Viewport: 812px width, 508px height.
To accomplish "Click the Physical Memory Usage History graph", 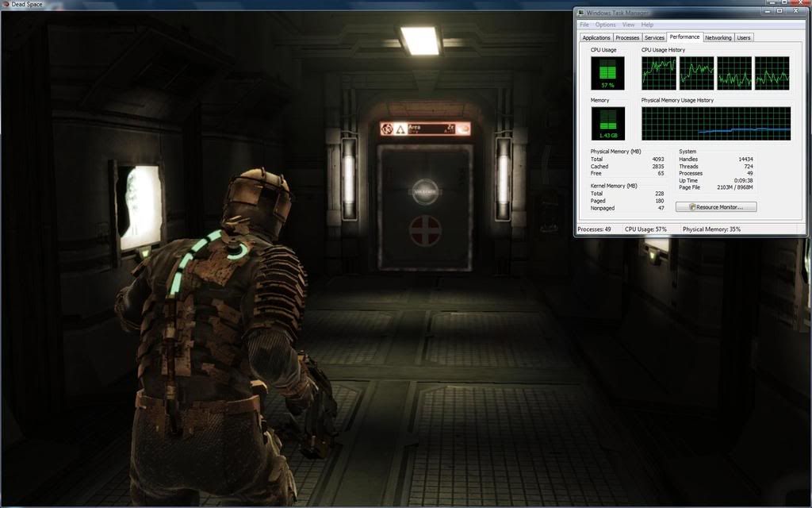I will [x=716, y=123].
